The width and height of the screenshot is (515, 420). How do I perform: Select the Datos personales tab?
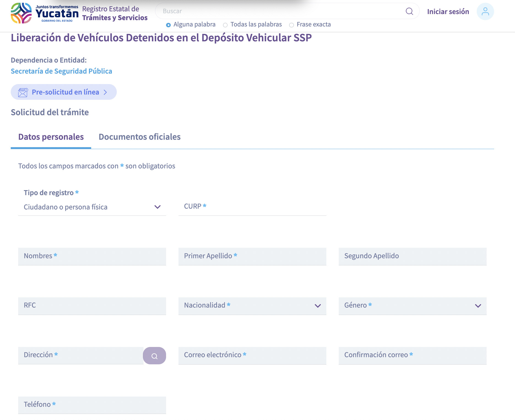coord(51,137)
